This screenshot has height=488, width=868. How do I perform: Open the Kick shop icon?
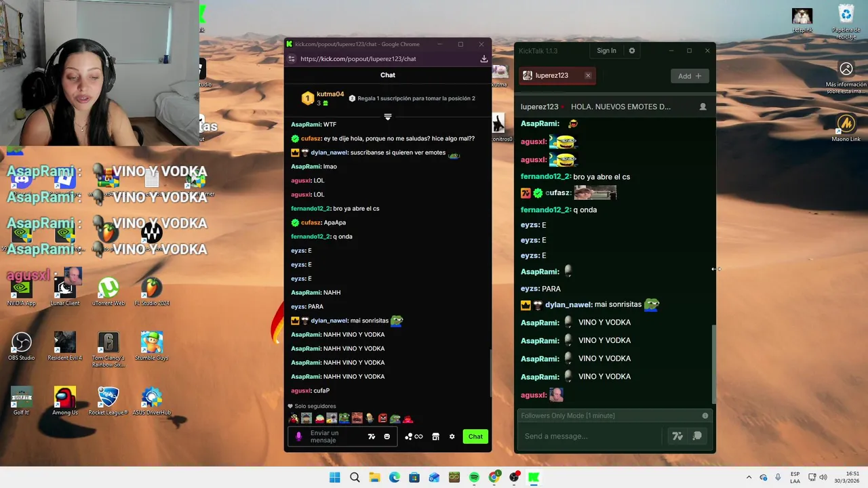point(435,436)
